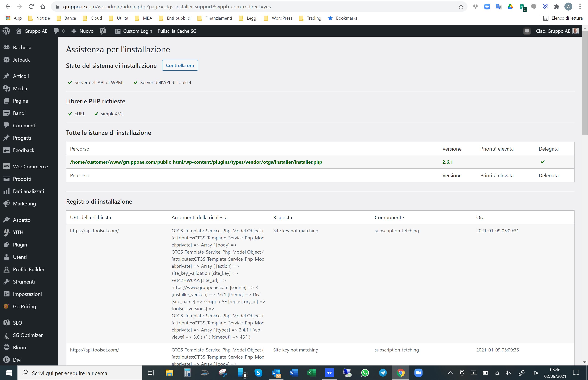Click the Profile Builder icon

(7, 269)
